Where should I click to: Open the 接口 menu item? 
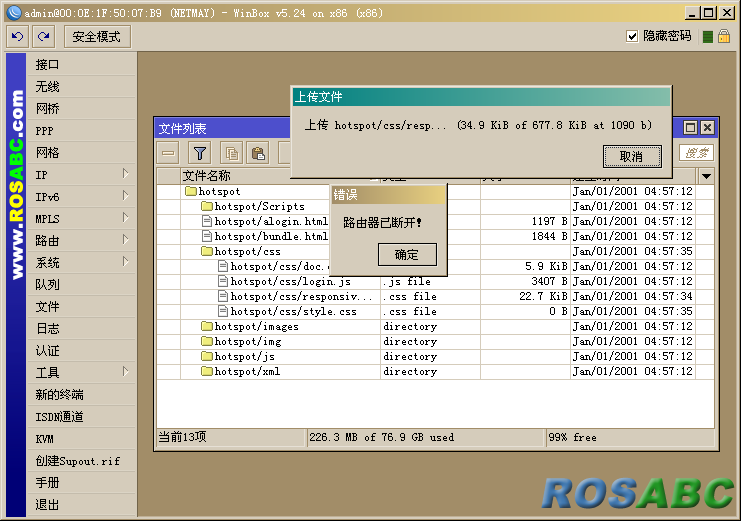click(x=81, y=65)
